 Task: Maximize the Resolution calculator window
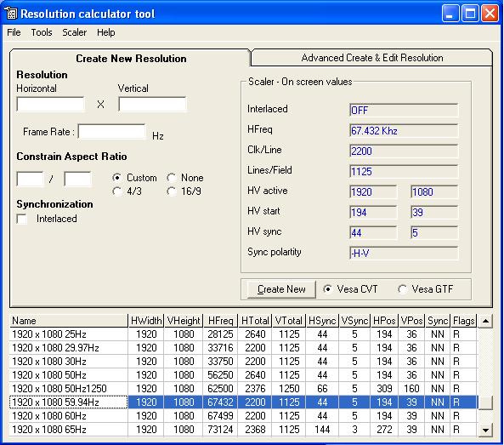[470, 14]
